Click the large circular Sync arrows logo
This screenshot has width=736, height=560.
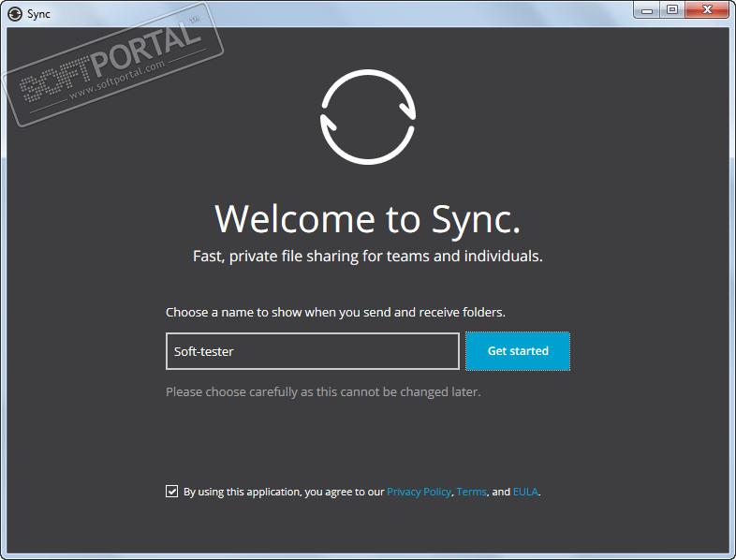[x=367, y=116]
